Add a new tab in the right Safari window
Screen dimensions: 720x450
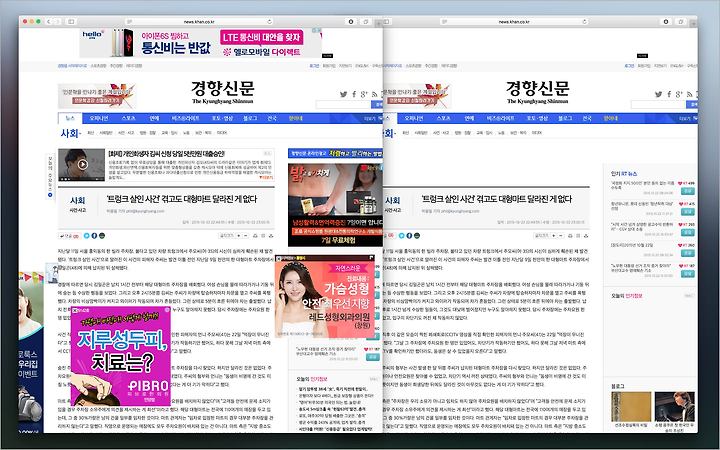tap(693, 23)
